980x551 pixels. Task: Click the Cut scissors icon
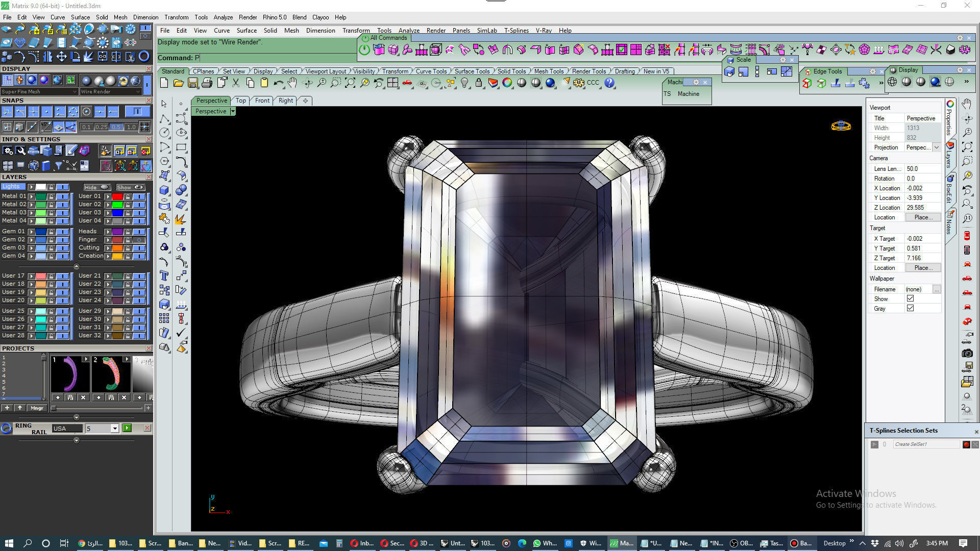pyautogui.click(x=236, y=83)
